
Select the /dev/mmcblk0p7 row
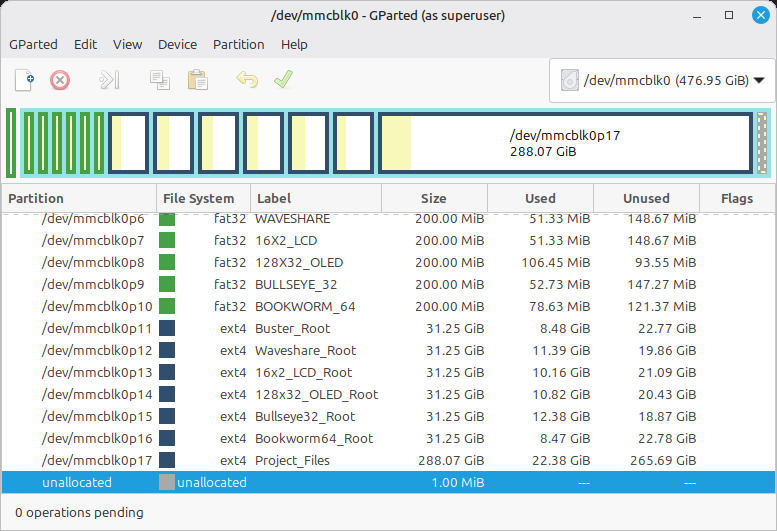pos(388,240)
